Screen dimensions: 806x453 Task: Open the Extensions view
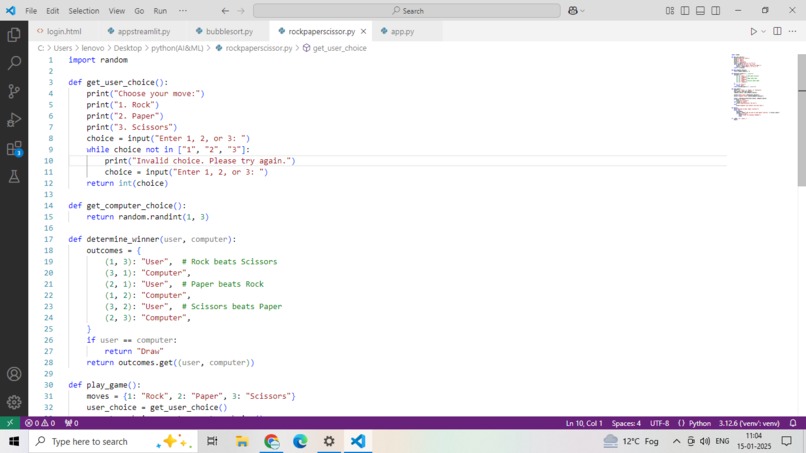coord(14,149)
